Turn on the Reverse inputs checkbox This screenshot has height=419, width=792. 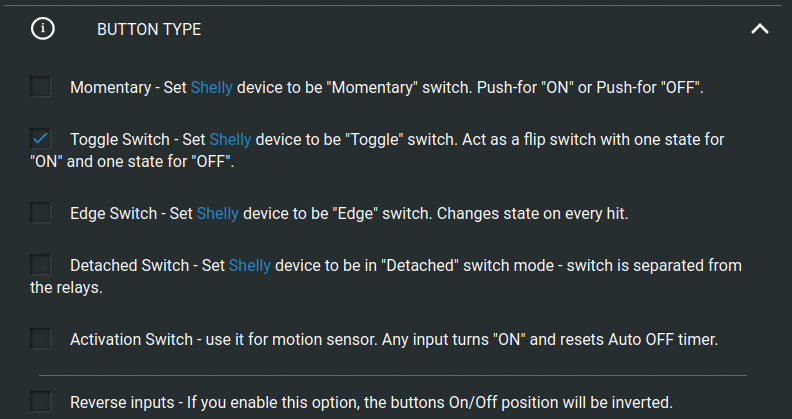tap(40, 402)
